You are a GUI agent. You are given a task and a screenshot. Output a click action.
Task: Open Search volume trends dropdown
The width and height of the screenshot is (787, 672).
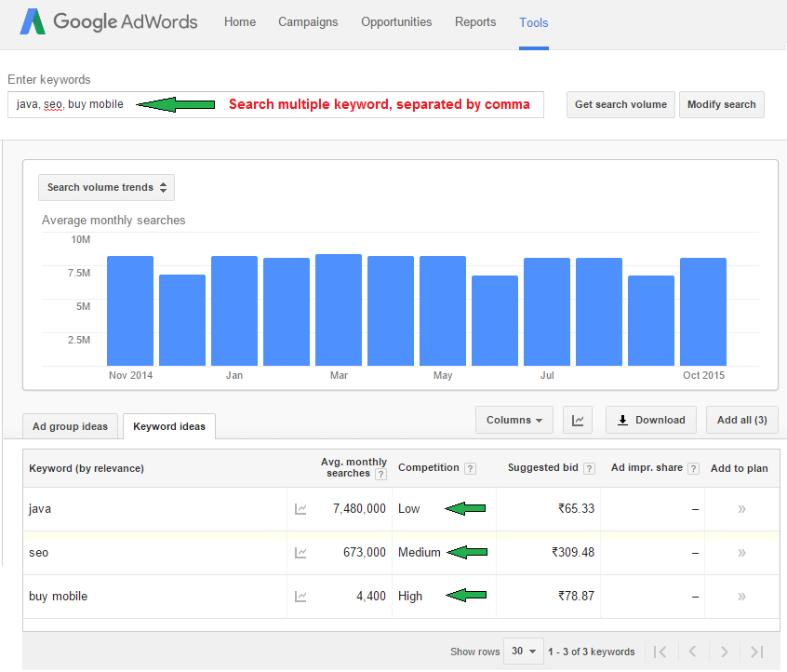106,187
